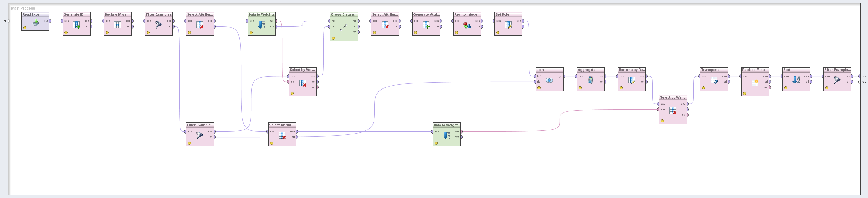Click the Join operator icon
Viewport: 868px width, 198px height.
[549, 80]
